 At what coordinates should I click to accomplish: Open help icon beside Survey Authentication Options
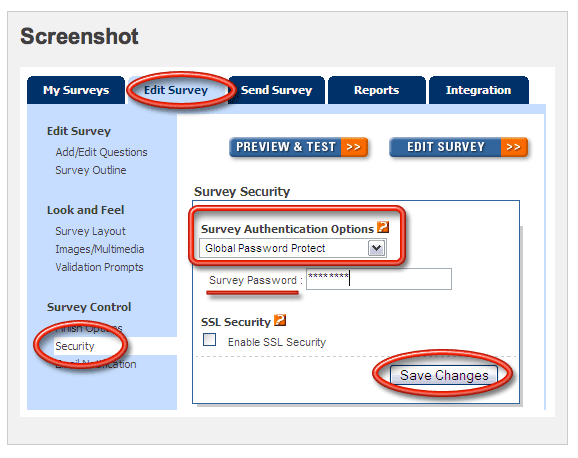[x=383, y=227]
